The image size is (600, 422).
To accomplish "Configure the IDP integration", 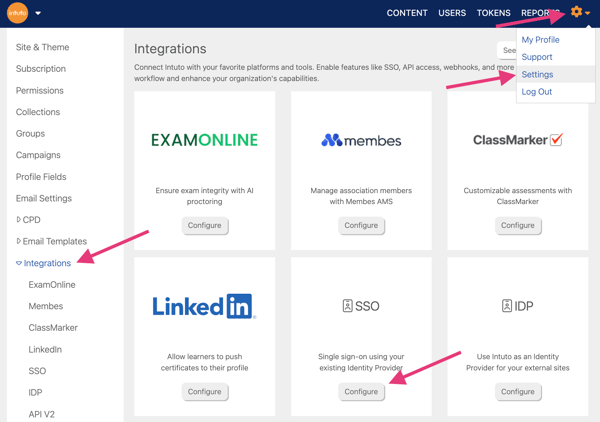I will [518, 392].
